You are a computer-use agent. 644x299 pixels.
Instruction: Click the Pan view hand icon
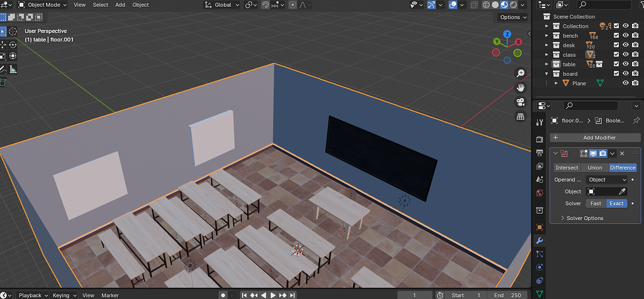tap(520, 87)
